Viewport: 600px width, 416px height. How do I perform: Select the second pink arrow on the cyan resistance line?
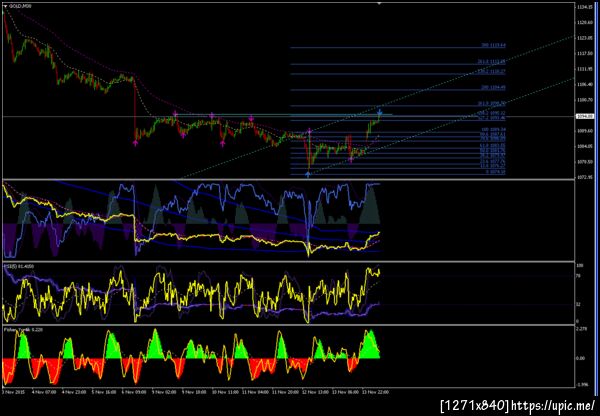(211, 115)
